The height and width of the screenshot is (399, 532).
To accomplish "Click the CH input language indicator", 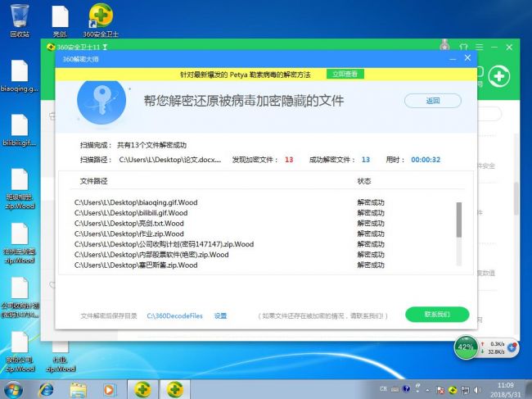I will (383, 389).
